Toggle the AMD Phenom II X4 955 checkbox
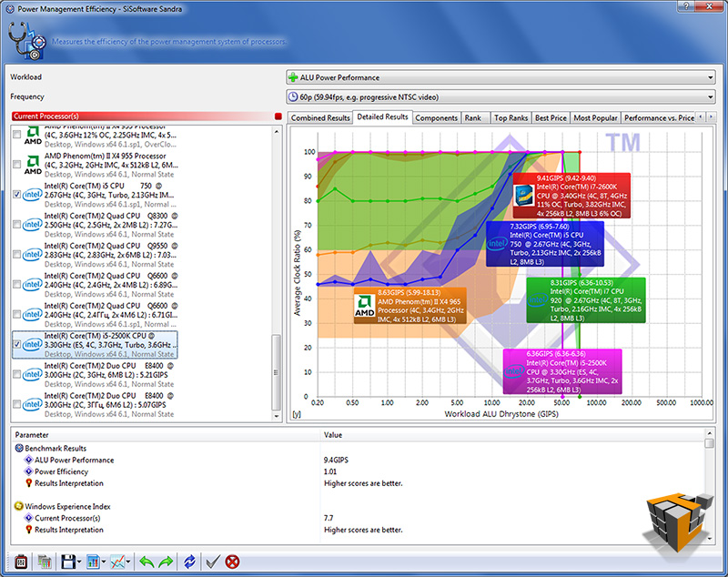 [17, 165]
